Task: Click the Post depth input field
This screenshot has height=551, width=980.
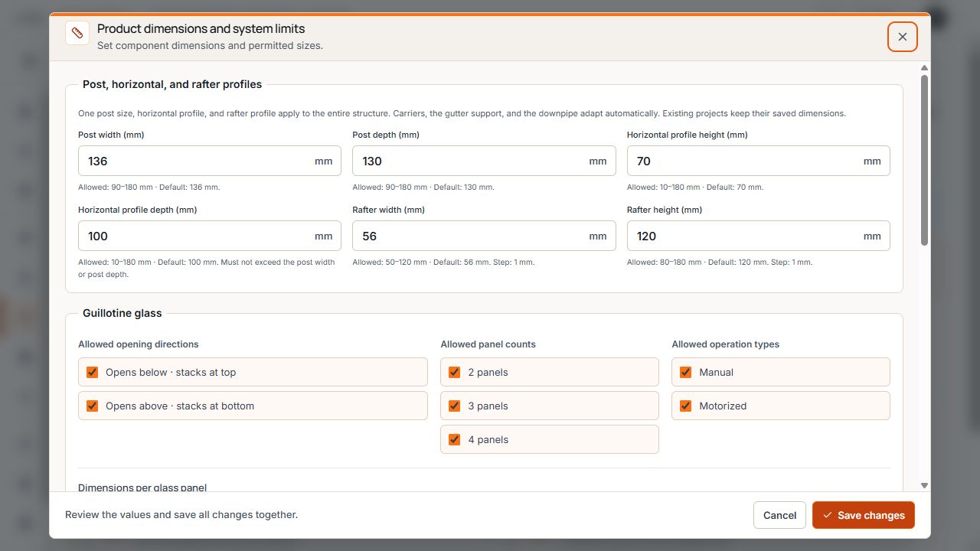Action: [484, 161]
